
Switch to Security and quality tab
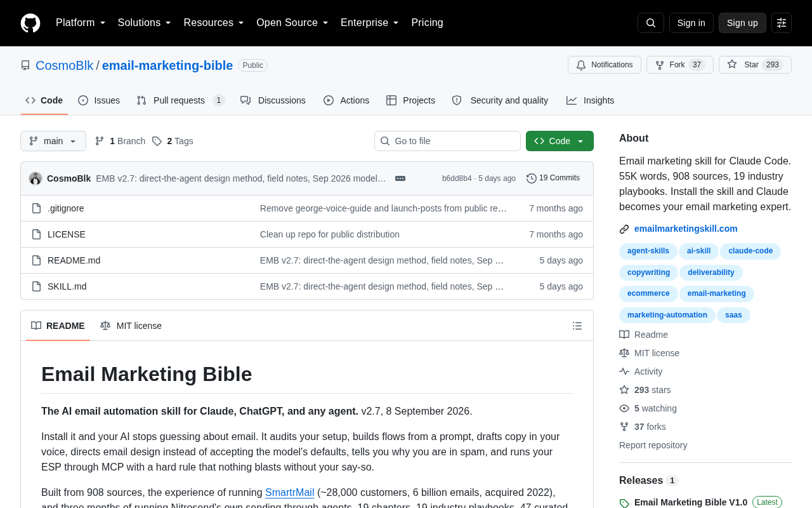(x=500, y=100)
